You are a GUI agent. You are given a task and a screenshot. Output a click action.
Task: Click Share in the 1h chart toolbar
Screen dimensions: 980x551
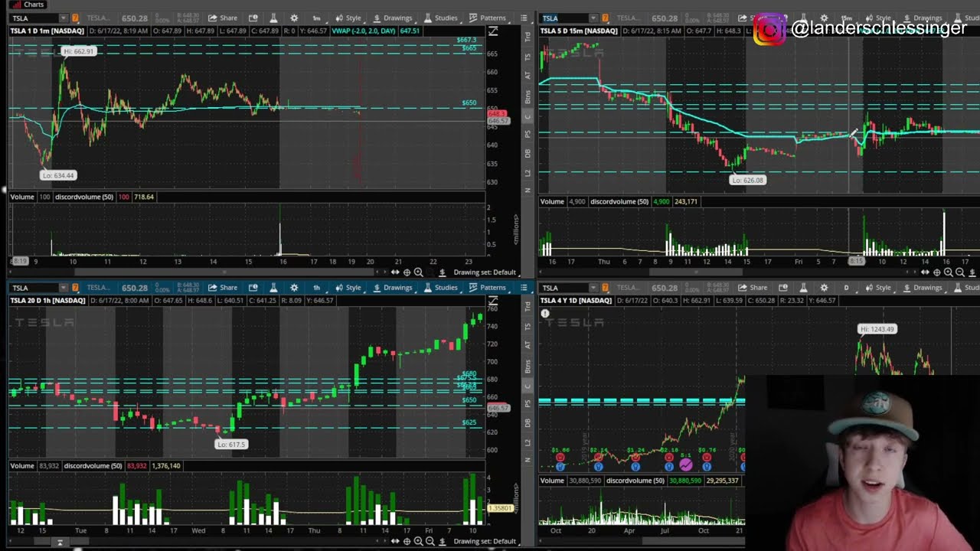click(223, 288)
